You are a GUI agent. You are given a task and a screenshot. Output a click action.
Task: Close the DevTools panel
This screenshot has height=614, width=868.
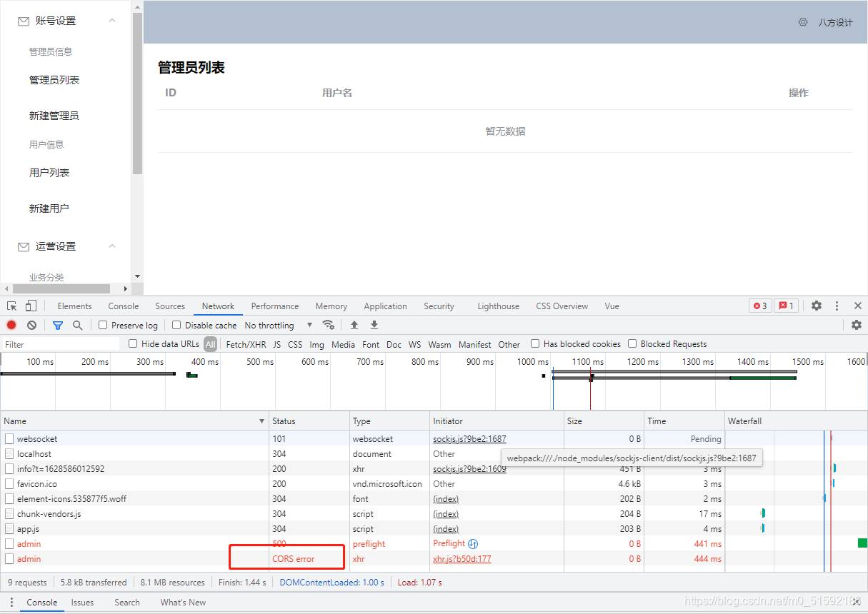click(858, 306)
